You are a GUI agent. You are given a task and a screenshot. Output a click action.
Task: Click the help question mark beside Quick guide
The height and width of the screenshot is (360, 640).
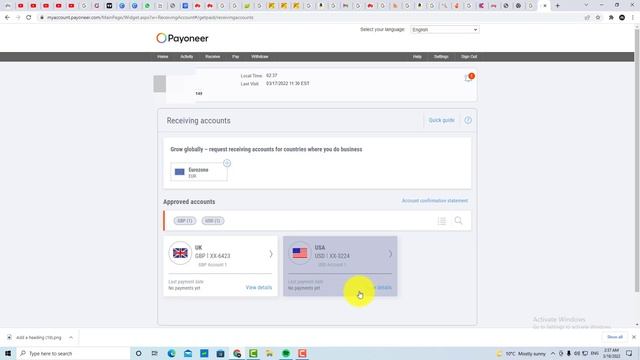coord(468,120)
